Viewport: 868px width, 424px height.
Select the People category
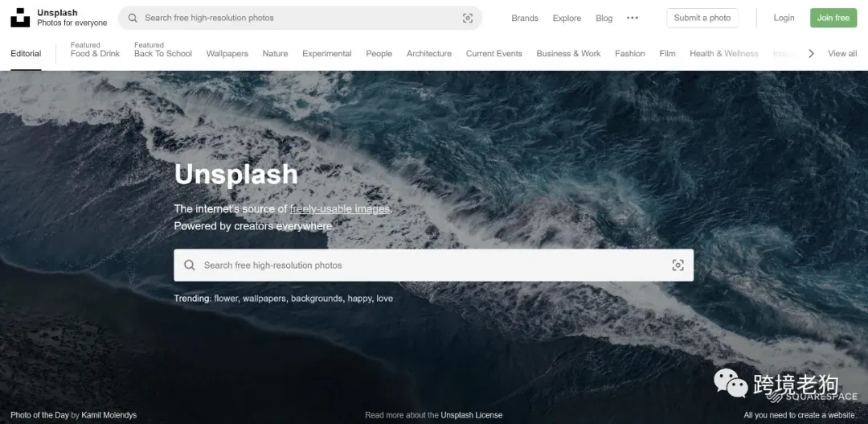tap(379, 53)
